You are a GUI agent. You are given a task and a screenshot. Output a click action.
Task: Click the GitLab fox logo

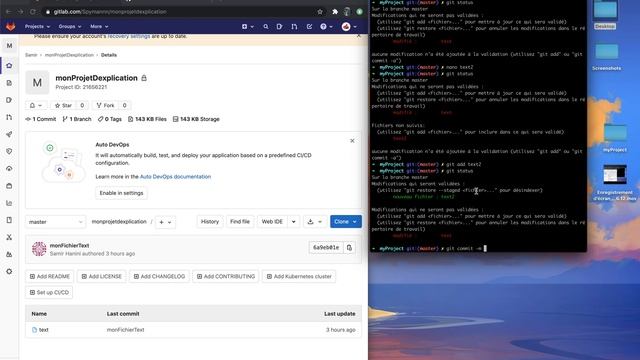(x=11, y=27)
